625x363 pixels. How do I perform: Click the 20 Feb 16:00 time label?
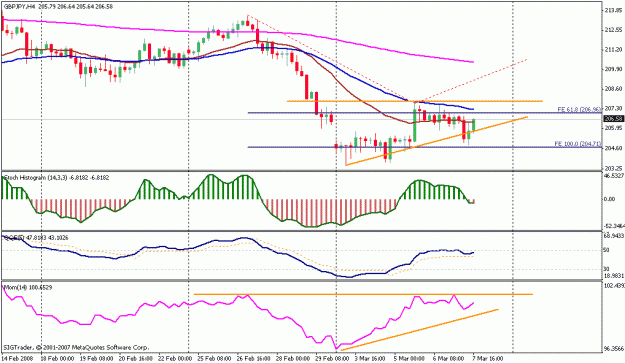136,359
